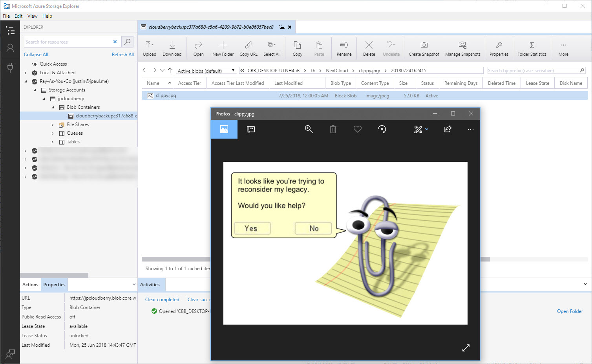592x364 pixels.
Task: Navigate forward with the right arrow
Action: (153, 70)
